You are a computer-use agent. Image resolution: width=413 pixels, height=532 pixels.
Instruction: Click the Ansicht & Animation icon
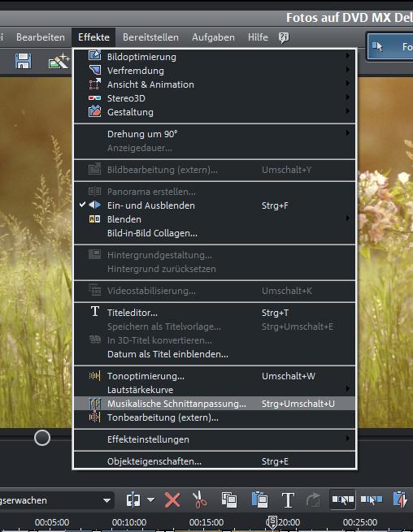point(95,84)
